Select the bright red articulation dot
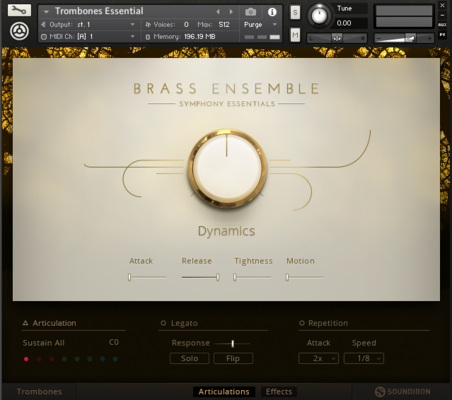This screenshot has width=452, height=400. 26,359
